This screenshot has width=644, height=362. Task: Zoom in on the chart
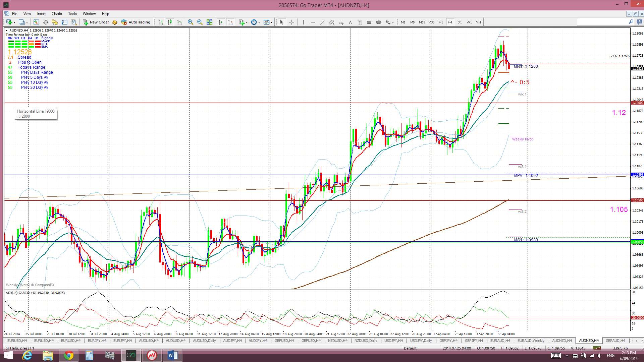point(191,22)
